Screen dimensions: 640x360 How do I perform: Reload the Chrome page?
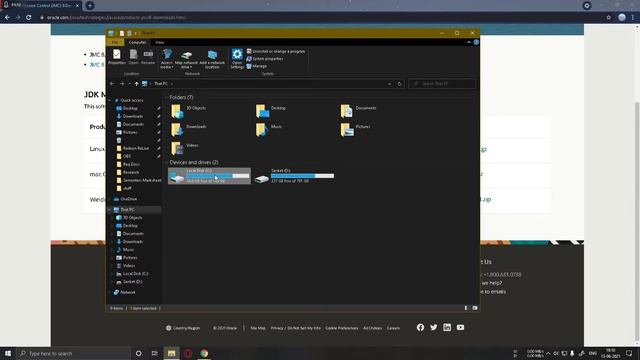coord(29,18)
